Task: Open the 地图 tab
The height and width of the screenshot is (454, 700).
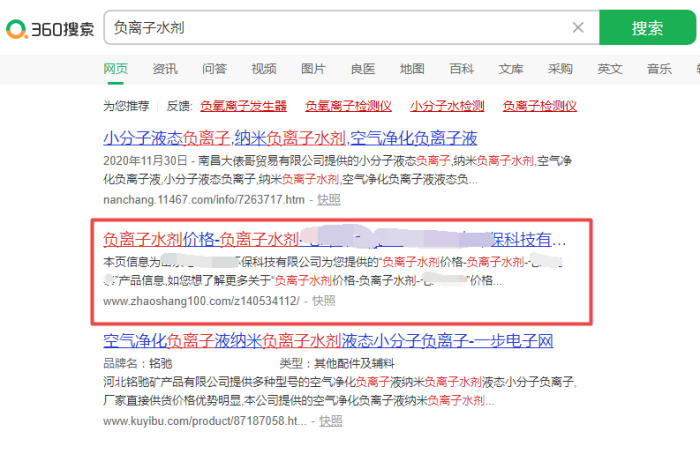Action: point(412,69)
